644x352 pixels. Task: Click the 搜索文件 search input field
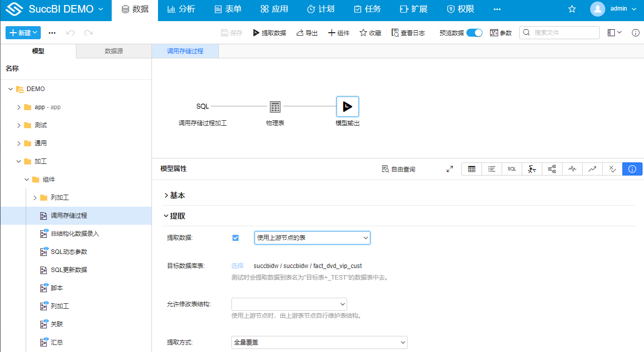558,32
